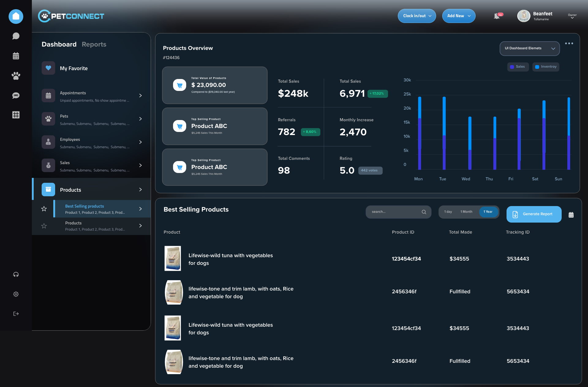
Task: Open UI Dashboard Elemets dropdown
Action: pos(530,48)
